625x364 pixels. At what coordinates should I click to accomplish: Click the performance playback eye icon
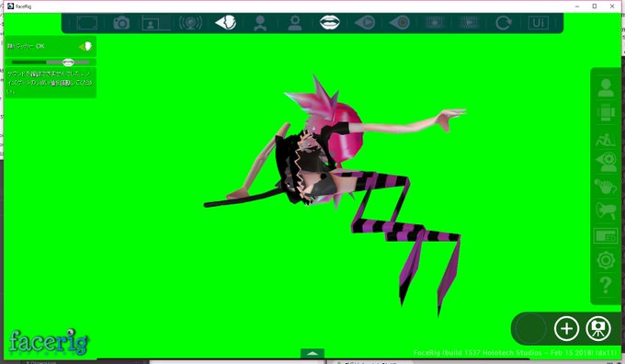click(x=365, y=23)
